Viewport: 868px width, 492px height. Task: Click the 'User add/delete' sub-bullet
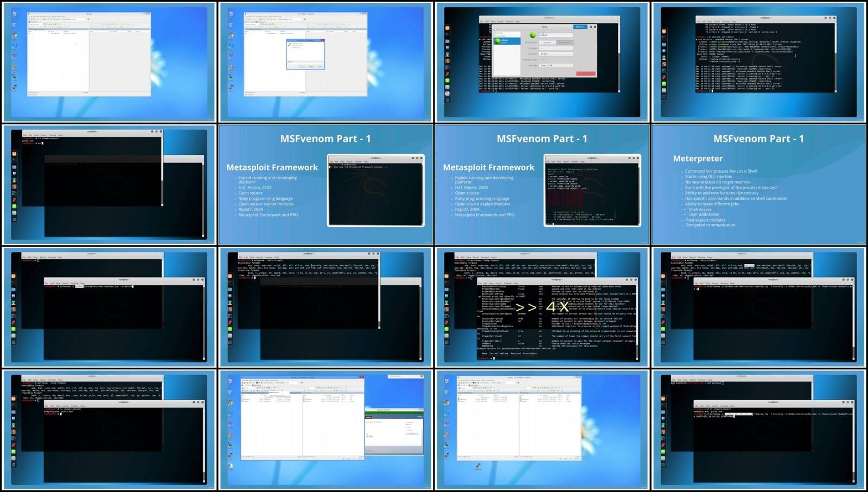pyautogui.click(x=704, y=215)
